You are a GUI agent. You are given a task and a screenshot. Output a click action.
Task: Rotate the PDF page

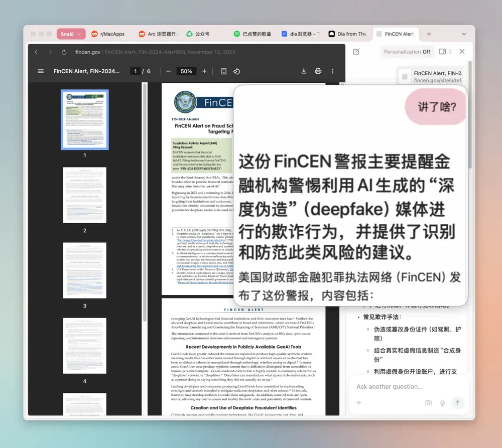coord(236,71)
